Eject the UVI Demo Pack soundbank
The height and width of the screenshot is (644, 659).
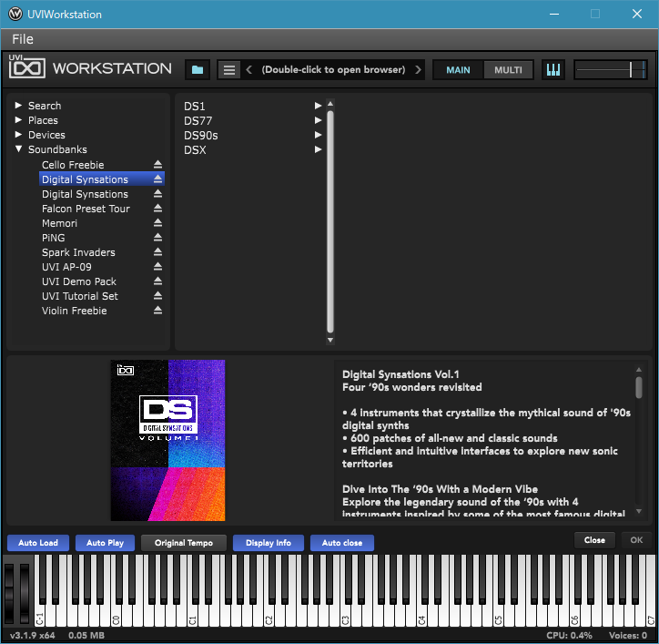tap(157, 281)
